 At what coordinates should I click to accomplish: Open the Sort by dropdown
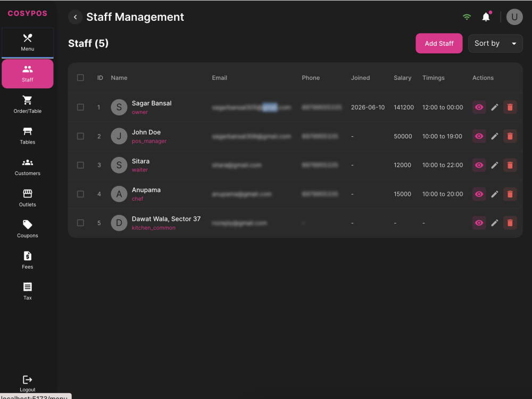pos(495,44)
